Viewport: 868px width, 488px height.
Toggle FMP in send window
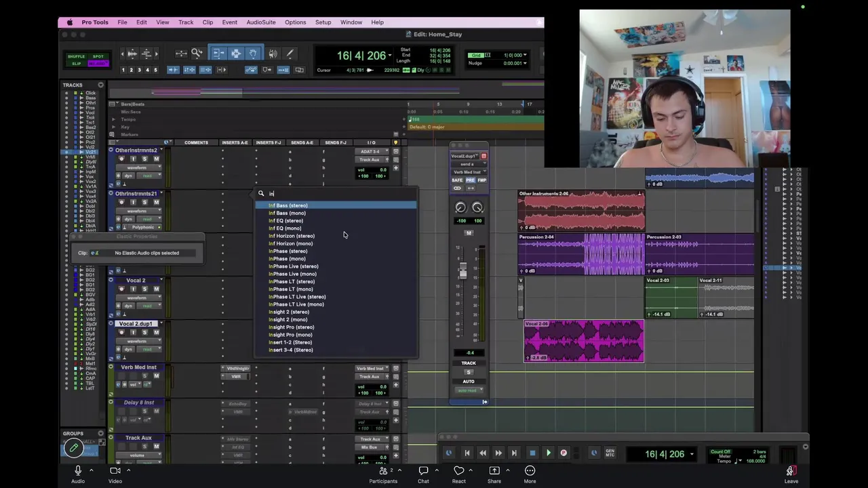coord(482,180)
